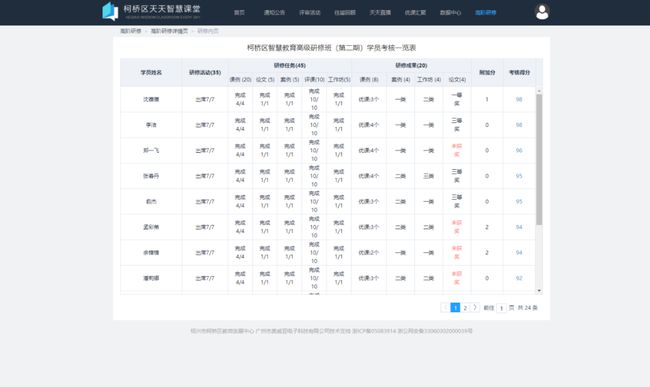Select page 2 in pagination
This screenshot has width=650, height=387.
coord(465,307)
